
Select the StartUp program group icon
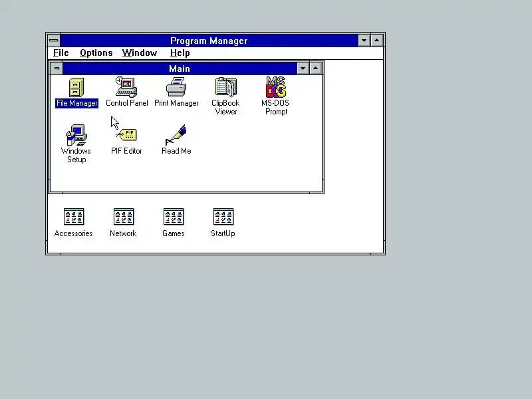[223, 217]
